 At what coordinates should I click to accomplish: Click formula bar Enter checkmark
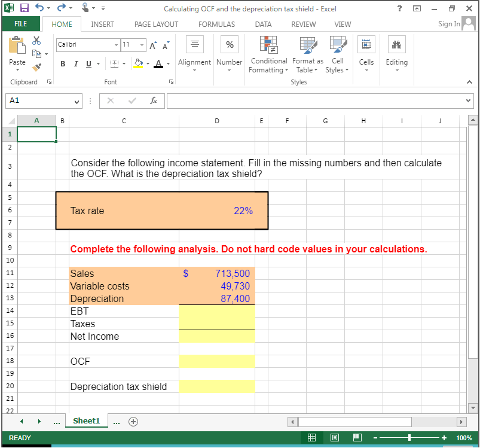pyautogui.click(x=132, y=100)
